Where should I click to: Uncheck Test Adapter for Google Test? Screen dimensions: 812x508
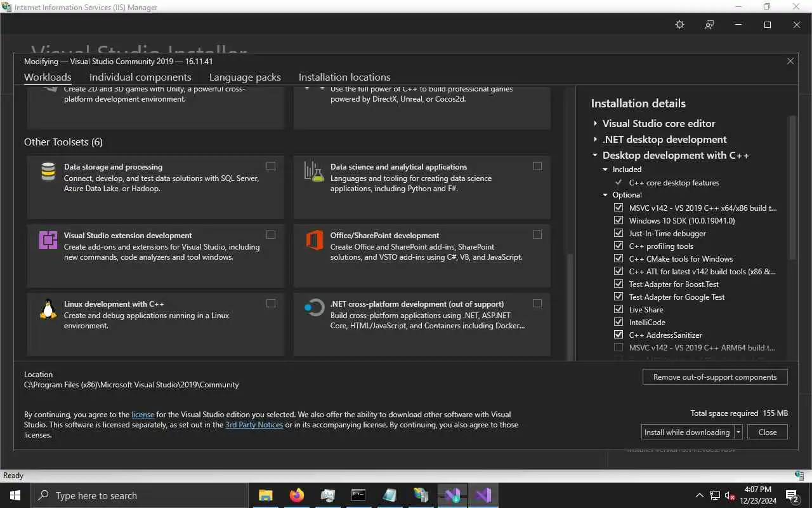pyautogui.click(x=619, y=297)
